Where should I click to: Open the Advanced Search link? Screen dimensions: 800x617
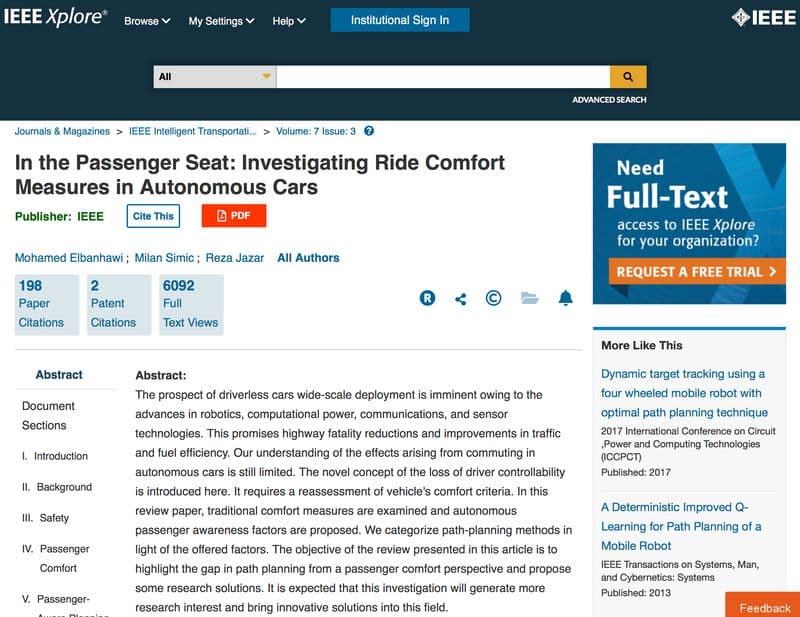[x=609, y=100]
